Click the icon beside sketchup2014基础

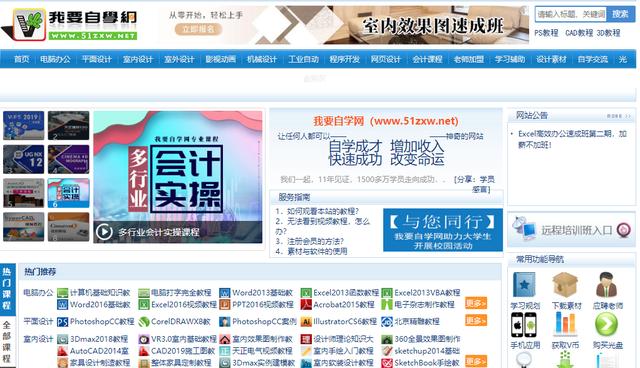[x=387, y=351]
